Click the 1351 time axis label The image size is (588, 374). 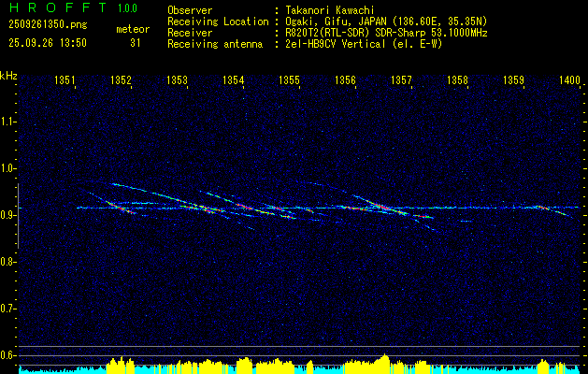pyautogui.click(x=65, y=80)
